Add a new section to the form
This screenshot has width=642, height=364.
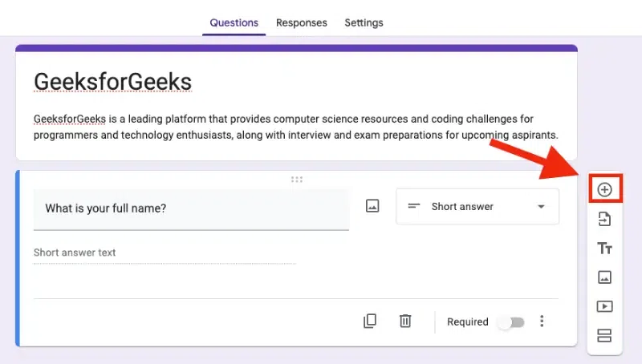tap(605, 335)
